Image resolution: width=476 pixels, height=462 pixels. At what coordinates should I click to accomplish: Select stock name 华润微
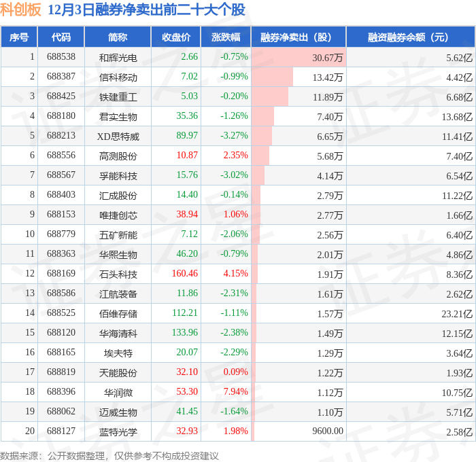(x=118, y=393)
